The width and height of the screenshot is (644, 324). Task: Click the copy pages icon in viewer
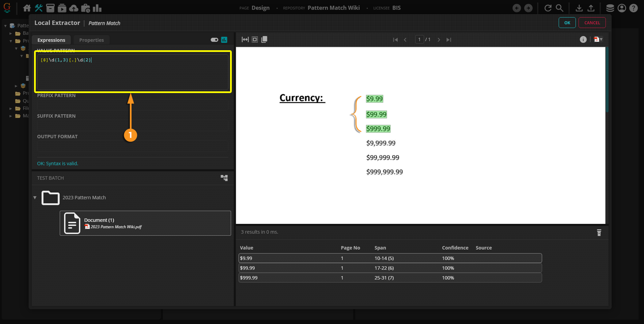264,39
